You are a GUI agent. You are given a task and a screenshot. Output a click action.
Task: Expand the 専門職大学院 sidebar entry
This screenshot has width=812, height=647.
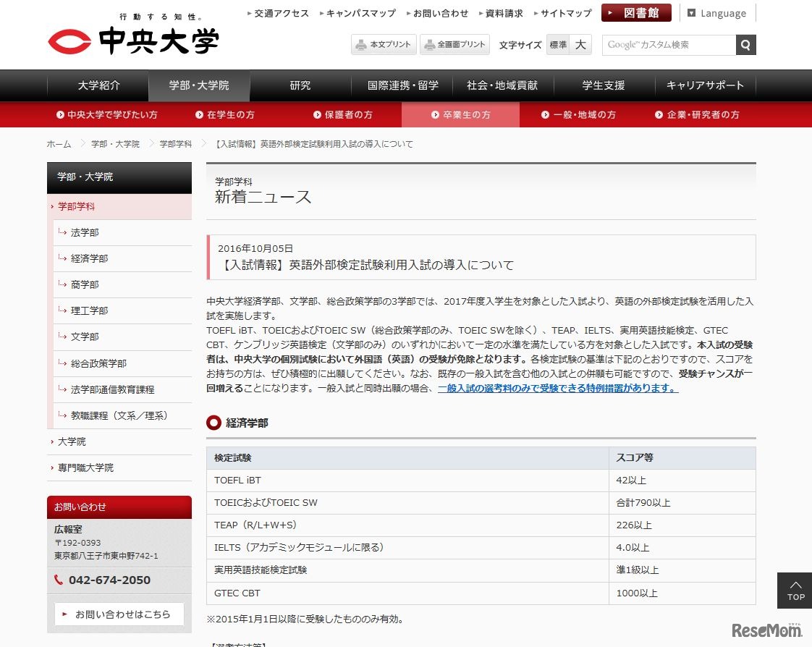85,468
